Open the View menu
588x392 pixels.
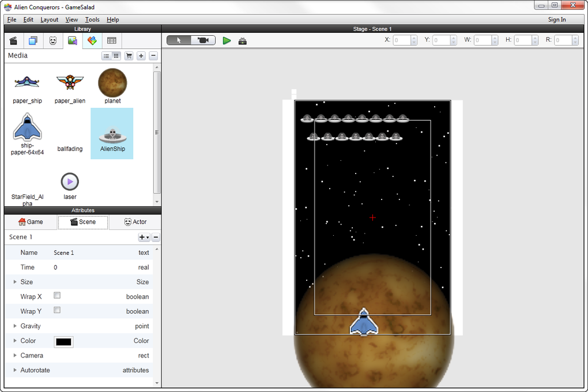coord(71,20)
